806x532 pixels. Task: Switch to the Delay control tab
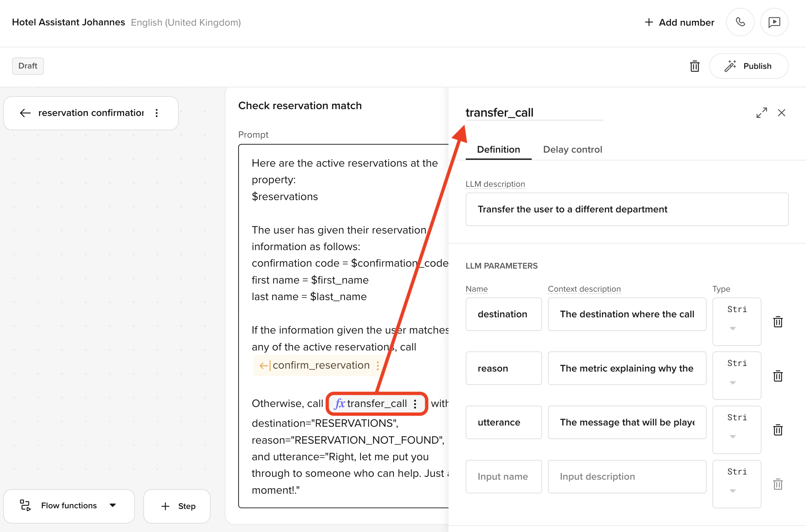coord(572,149)
